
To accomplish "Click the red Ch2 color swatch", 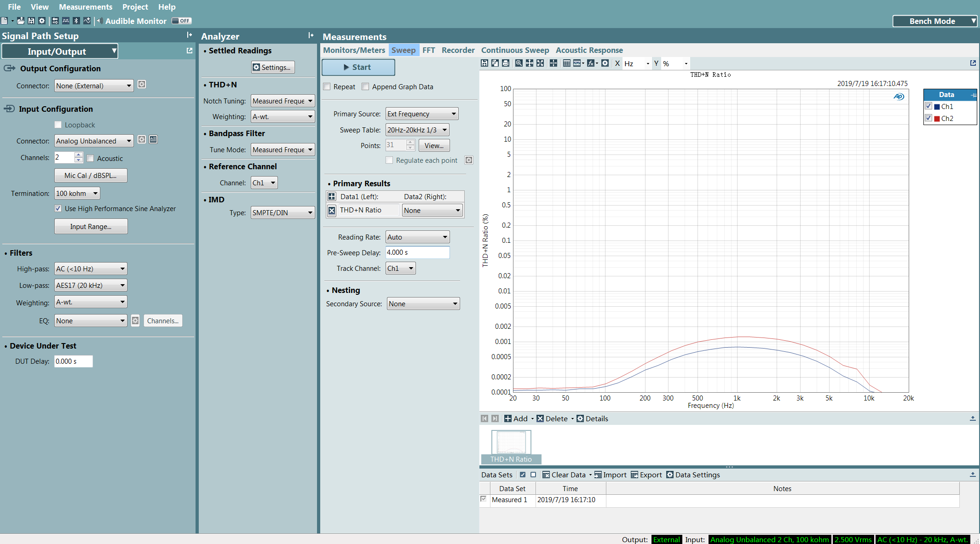I will click(x=937, y=119).
